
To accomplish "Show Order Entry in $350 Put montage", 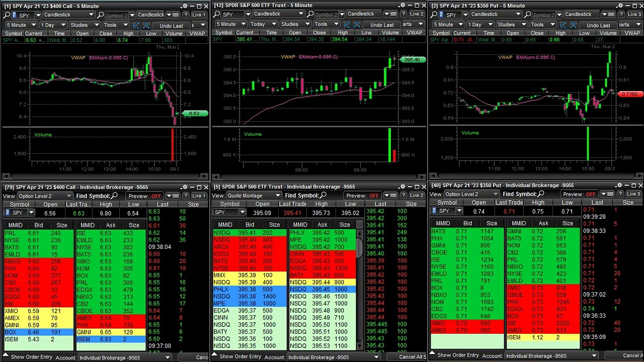I will pos(454,355).
